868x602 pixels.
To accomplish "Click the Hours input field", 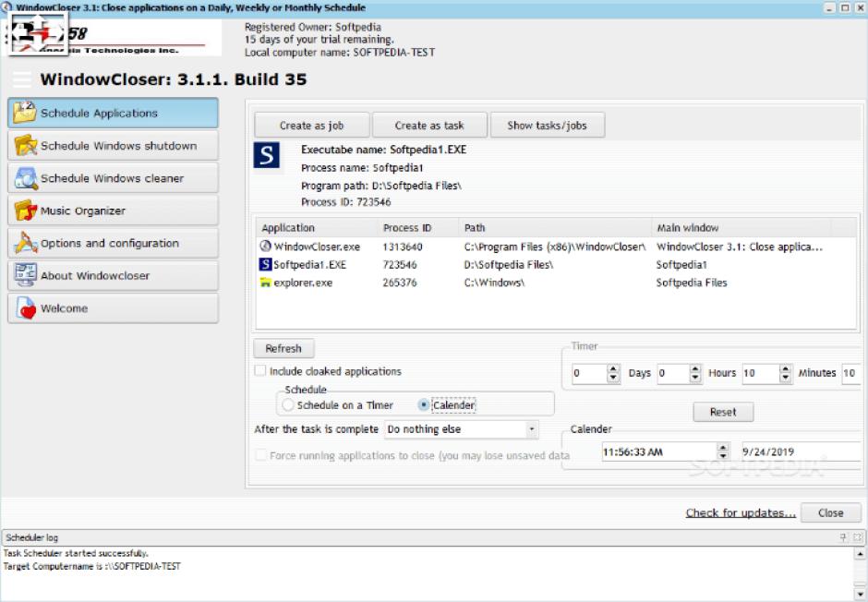I will pyautogui.click(x=673, y=374).
